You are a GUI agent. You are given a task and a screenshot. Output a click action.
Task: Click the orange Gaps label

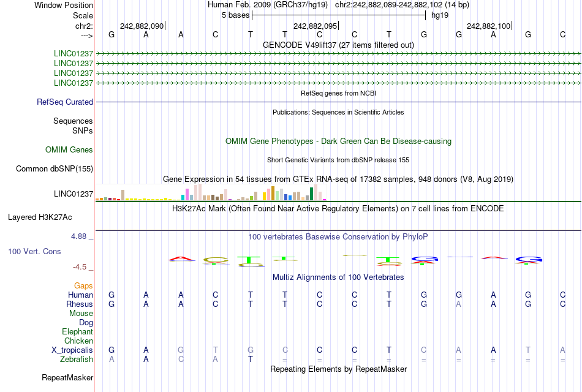(83, 286)
